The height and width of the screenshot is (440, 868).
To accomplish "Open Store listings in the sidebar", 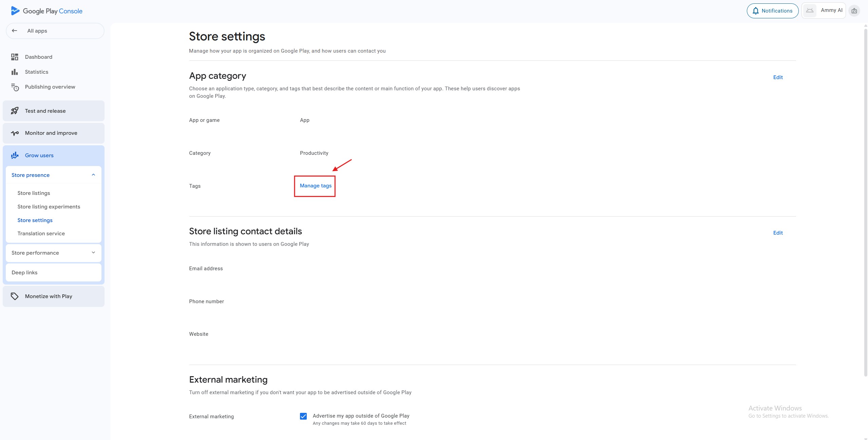I will click(x=34, y=193).
